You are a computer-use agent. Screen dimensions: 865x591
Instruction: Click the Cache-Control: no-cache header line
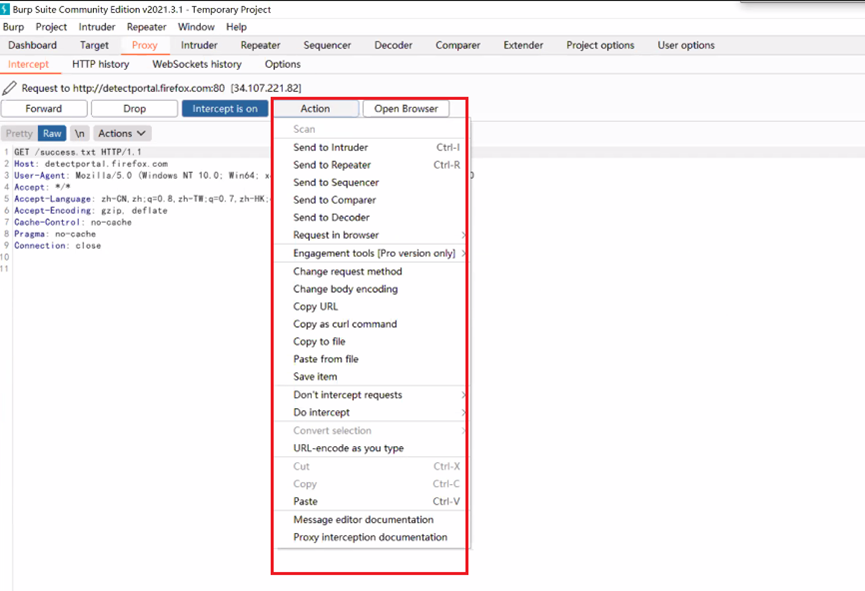point(73,222)
